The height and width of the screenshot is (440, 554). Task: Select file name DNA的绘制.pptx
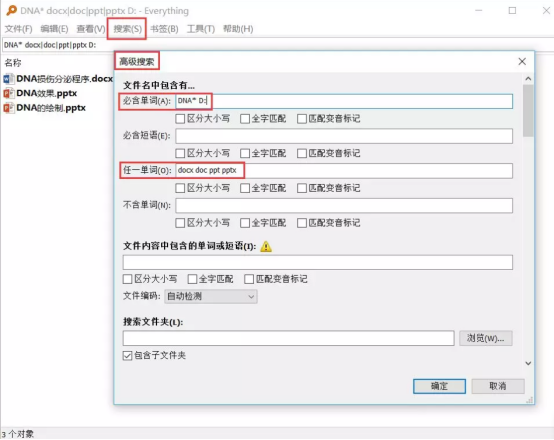pyautogui.click(x=51, y=108)
